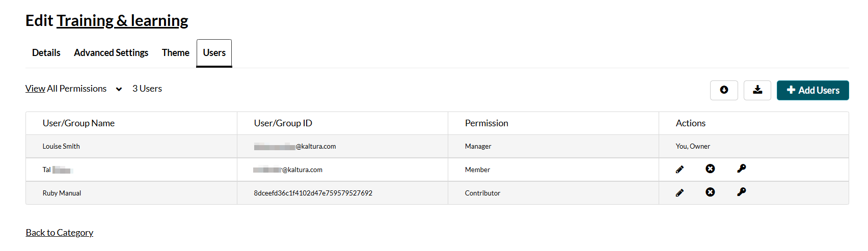The height and width of the screenshot is (251, 868).
Task: Click the key icon in Ruby Manual's row
Action: (741, 192)
